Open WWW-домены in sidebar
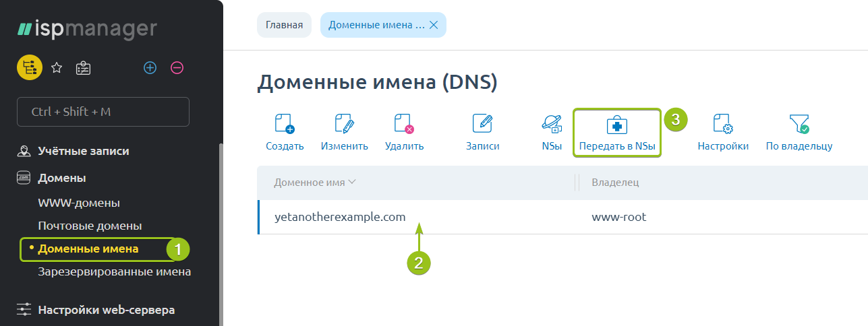 (79, 203)
